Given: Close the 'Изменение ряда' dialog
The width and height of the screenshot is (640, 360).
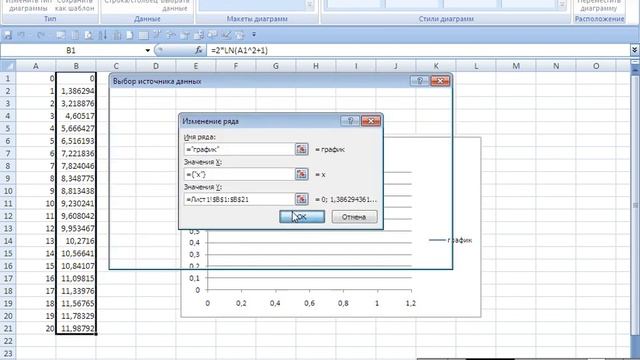Looking at the screenshot, I should point(371,121).
